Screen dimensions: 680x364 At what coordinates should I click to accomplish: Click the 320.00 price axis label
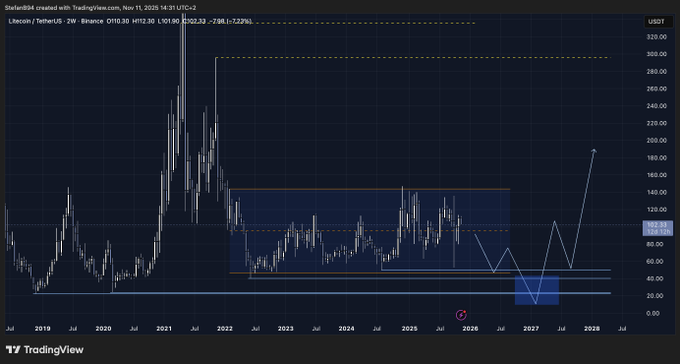656,37
